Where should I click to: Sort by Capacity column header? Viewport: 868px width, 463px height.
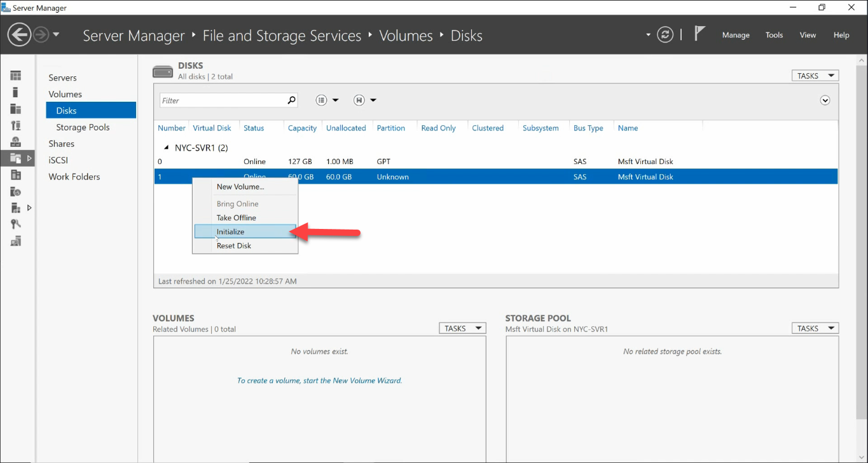(x=302, y=128)
